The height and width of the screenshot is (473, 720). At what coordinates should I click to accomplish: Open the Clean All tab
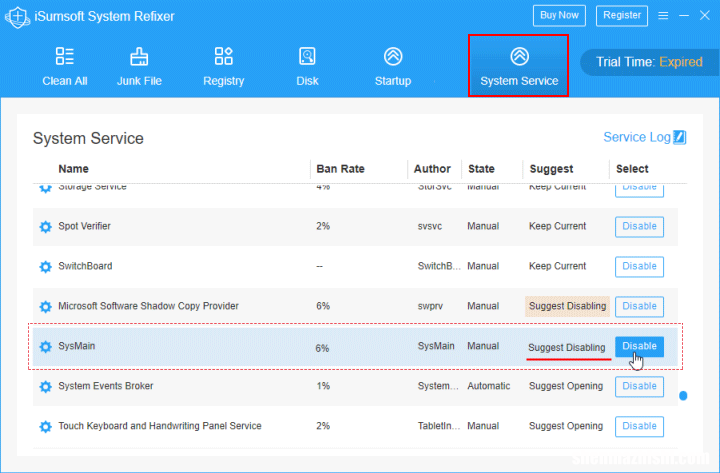[65, 67]
